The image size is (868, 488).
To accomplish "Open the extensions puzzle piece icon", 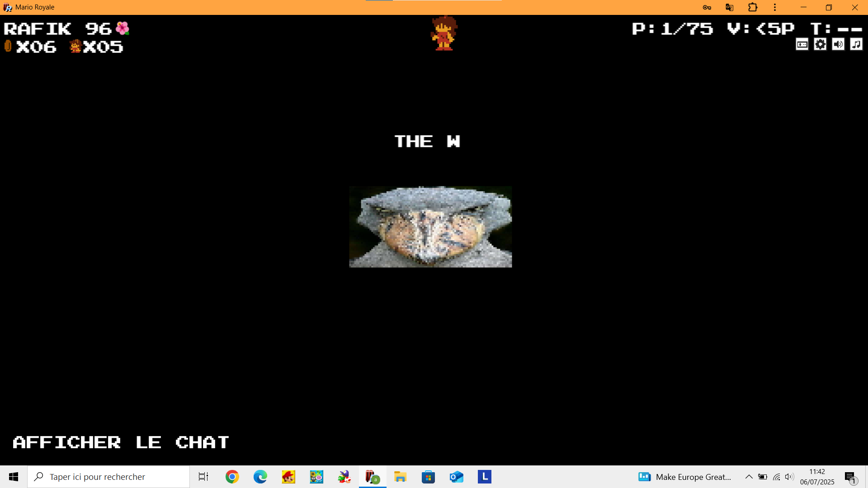I will pyautogui.click(x=753, y=7).
